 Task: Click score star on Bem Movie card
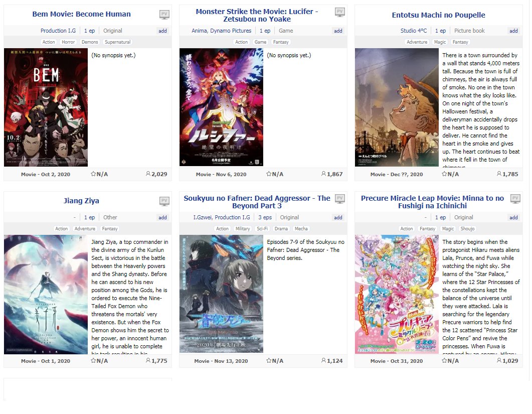[x=93, y=174]
